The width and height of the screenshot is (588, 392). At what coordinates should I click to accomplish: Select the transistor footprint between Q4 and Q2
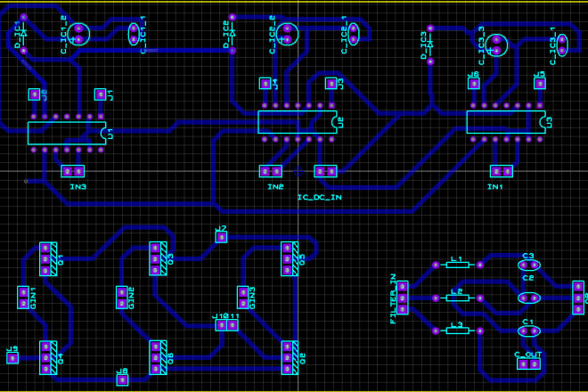[x=159, y=357]
